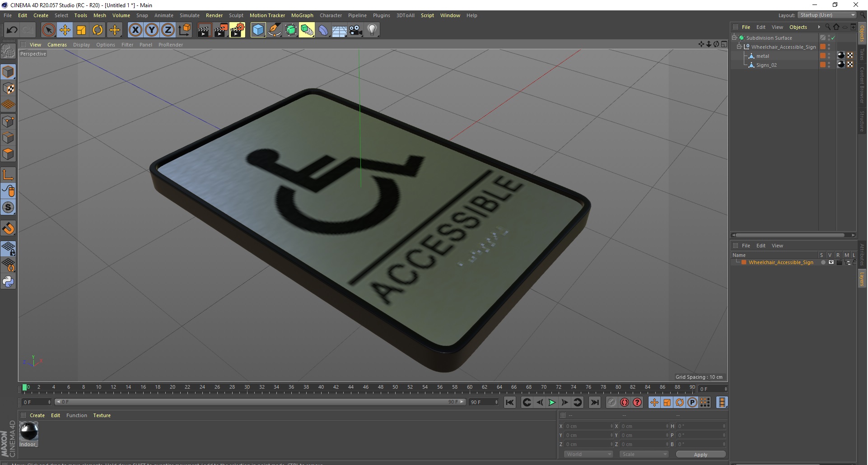Screen dimensions: 868x465
Task: Click Record Active Objects button
Action: [612, 402]
